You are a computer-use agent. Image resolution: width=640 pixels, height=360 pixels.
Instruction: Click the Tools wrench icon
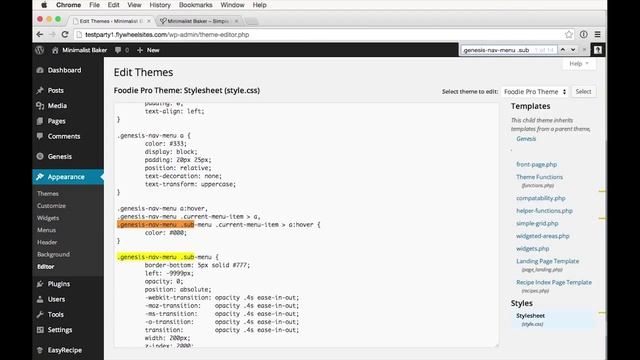[x=40, y=315]
